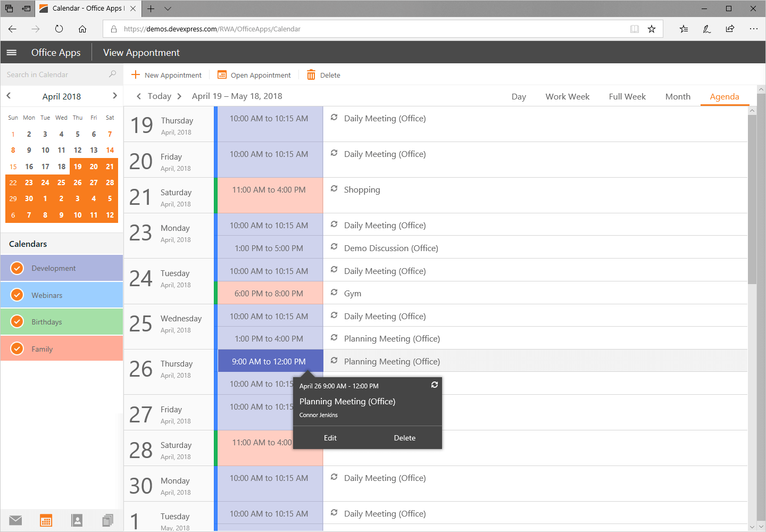This screenshot has width=766, height=532.
Task: Click the site lock icon in address bar
Action: point(113,29)
